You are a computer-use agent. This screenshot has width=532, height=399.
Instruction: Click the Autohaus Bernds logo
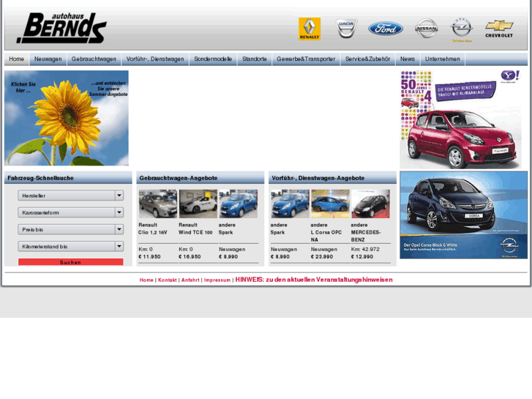(x=61, y=28)
